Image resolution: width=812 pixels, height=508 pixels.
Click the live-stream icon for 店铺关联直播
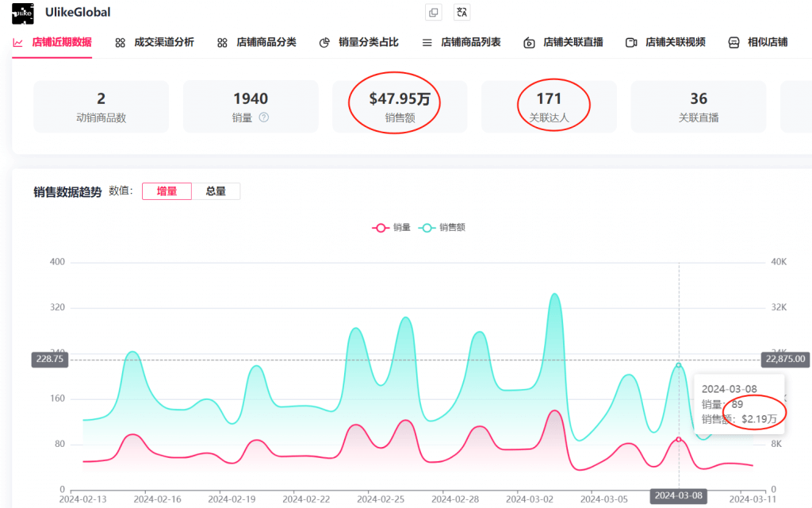pyautogui.click(x=529, y=42)
